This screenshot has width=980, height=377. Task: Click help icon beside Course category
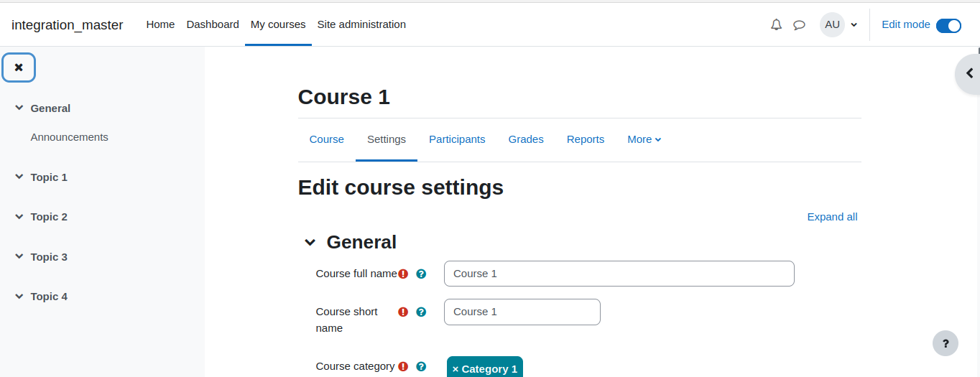(421, 366)
